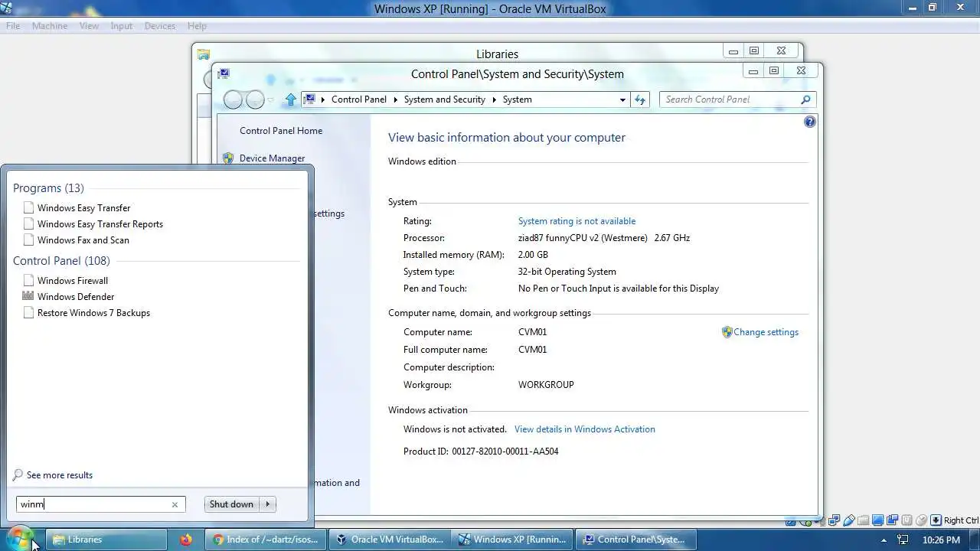
Task: Open the Input menu
Action: click(x=122, y=26)
